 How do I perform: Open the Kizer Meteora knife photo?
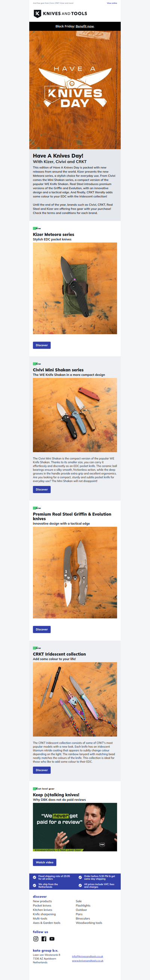click(75, 288)
